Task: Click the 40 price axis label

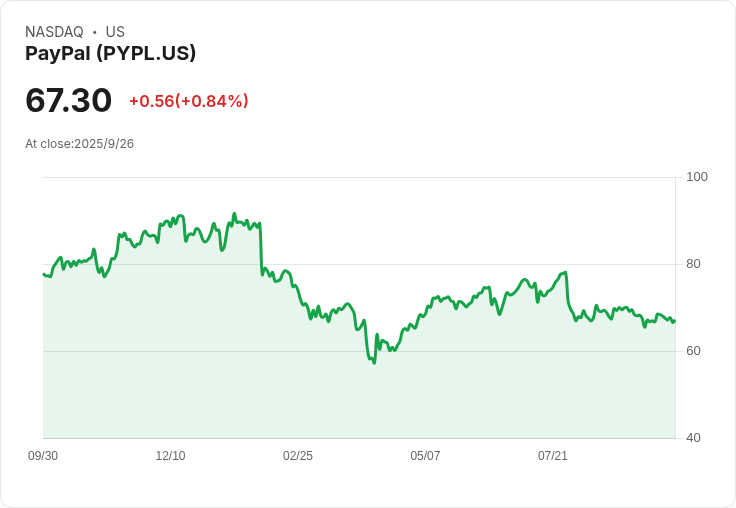Action: click(693, 438)
